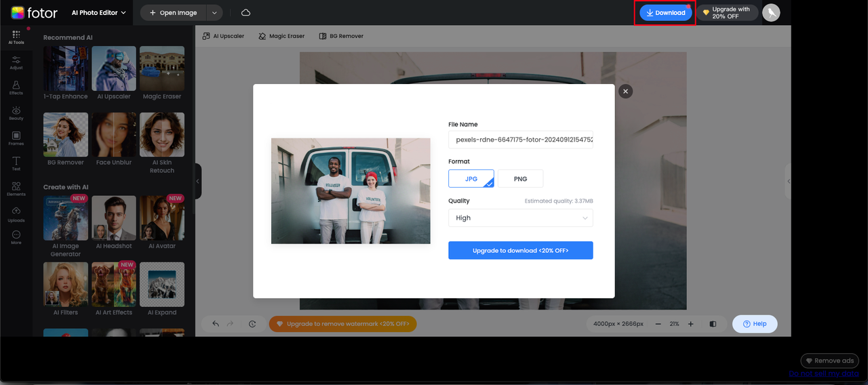
Task: Click the Open Image button
Action: 174,13
